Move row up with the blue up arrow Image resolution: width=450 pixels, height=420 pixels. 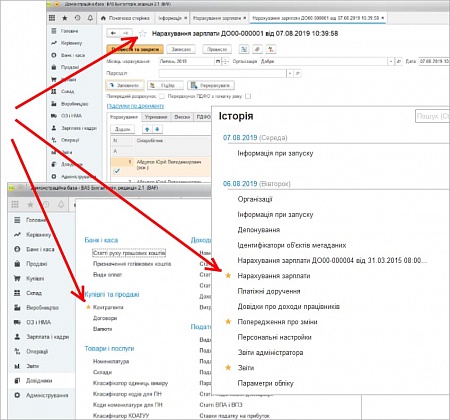(147, 129)
